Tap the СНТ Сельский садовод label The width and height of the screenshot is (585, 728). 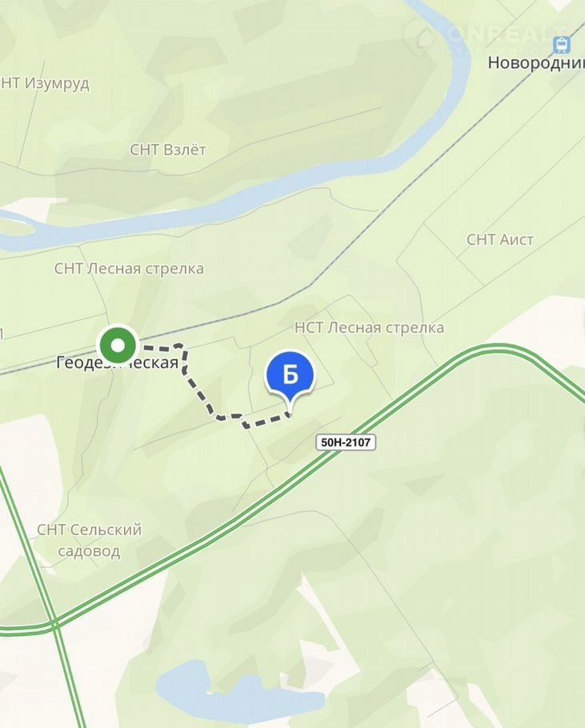(89, 540)
